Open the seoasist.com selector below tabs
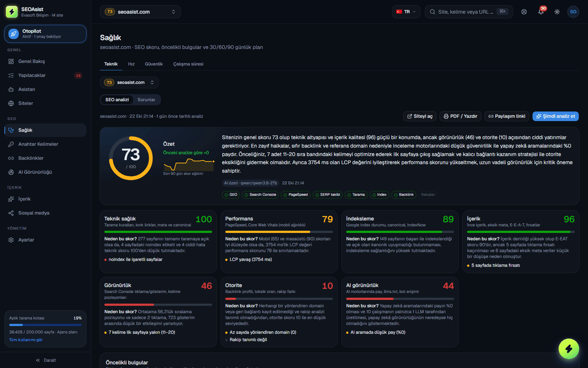The width and height of the screenshot is (588, 368). (129, 82)
